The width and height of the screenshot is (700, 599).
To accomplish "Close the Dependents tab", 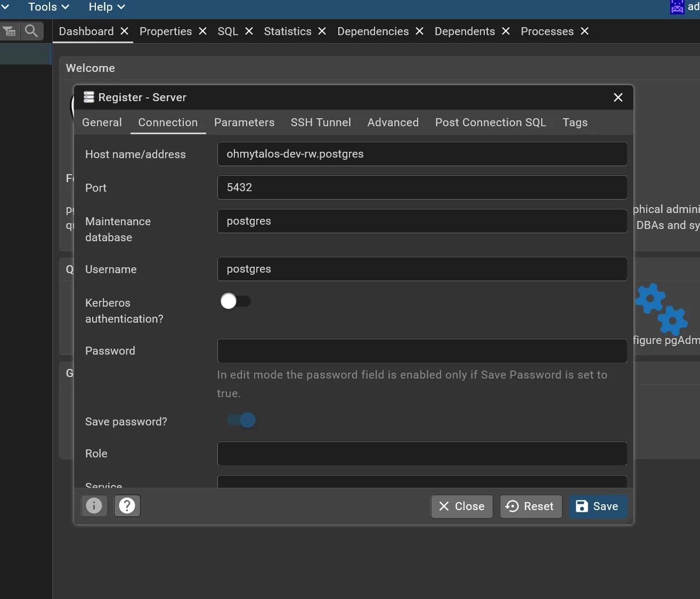I will pyautogui.click(x=505, y=31).
